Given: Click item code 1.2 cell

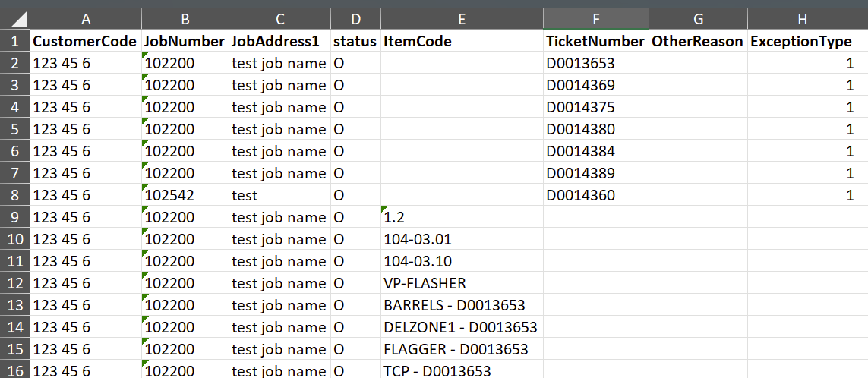Looking at the screenshot, I should (x=462, y=217).
